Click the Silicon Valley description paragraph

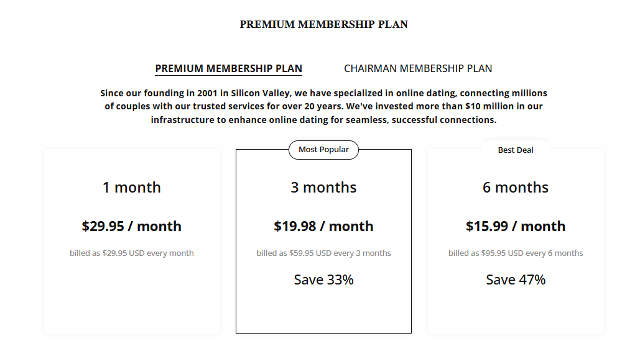(323, 106)
